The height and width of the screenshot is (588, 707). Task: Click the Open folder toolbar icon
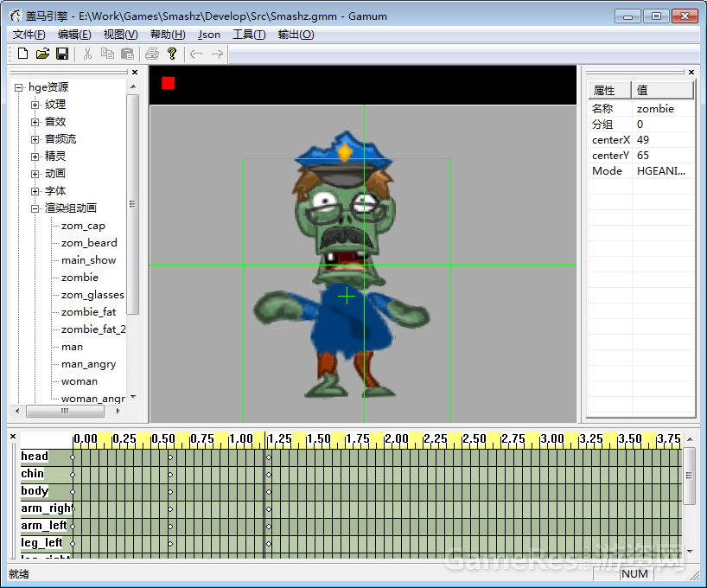[42, 54]
